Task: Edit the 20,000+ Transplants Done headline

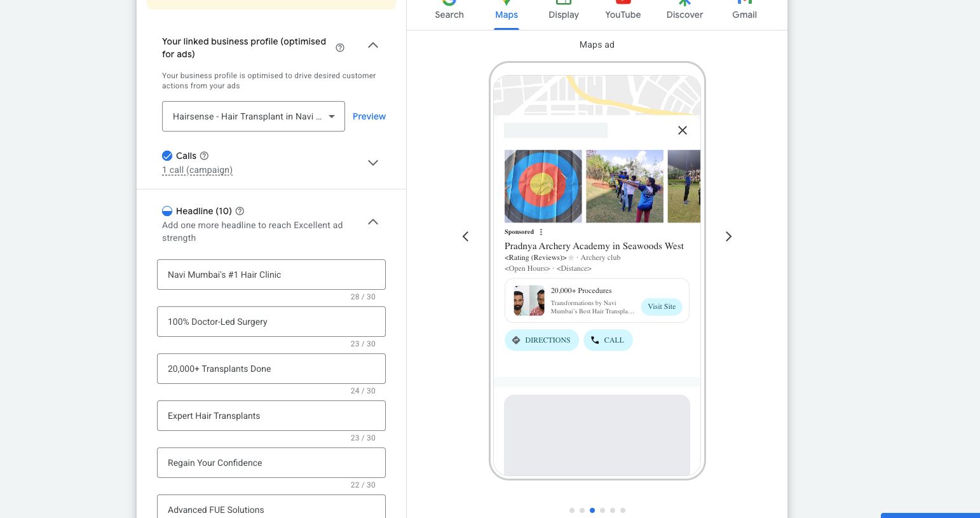Action: 271,369
